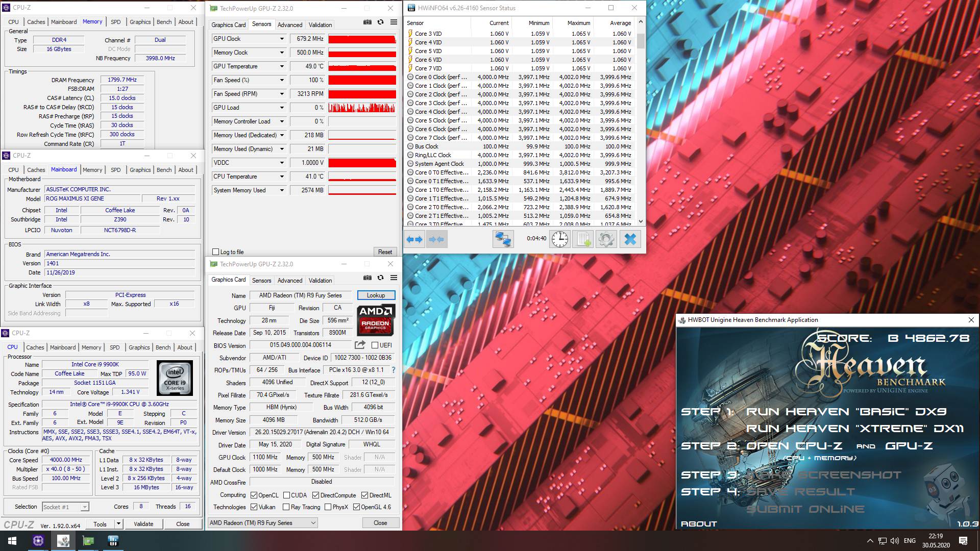Toggle the CUDA checkbox

[286, 495]
